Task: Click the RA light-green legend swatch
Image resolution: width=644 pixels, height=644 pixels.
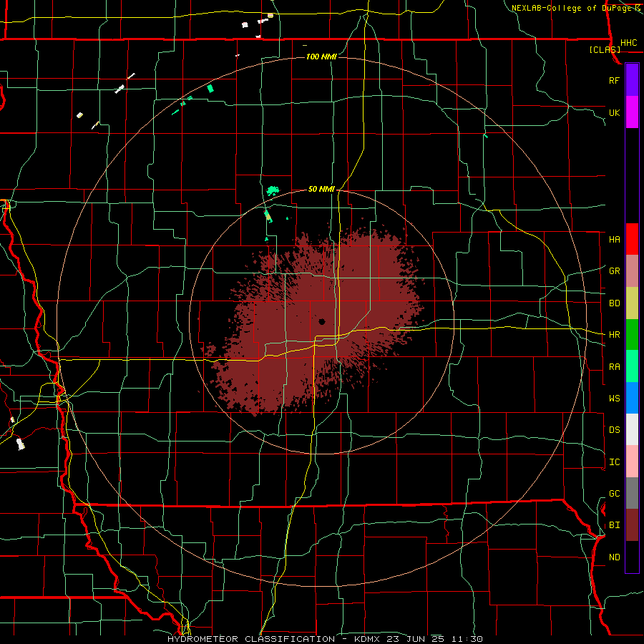Action: tap(632, 366)
